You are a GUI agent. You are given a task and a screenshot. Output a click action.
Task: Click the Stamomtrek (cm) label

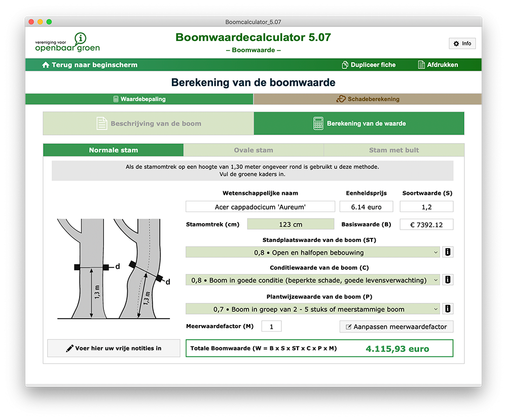point(212,224)
